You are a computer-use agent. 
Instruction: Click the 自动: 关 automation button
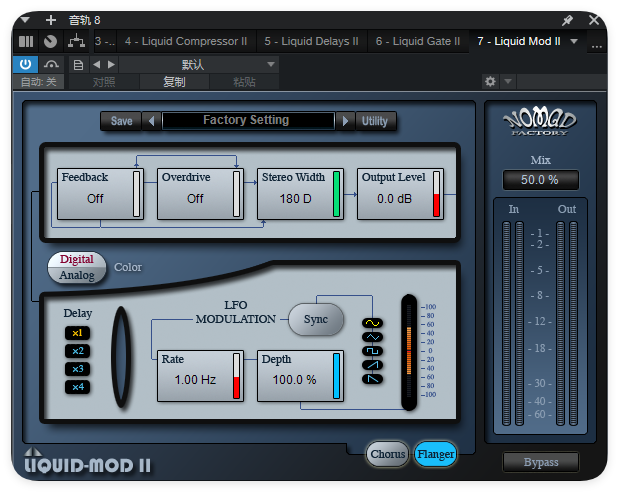coord(39,82)
